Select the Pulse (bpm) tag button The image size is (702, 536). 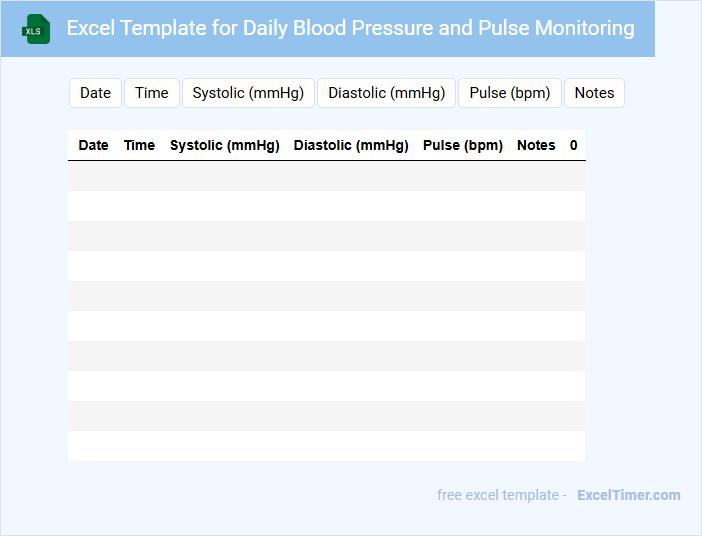click(510, 93)
